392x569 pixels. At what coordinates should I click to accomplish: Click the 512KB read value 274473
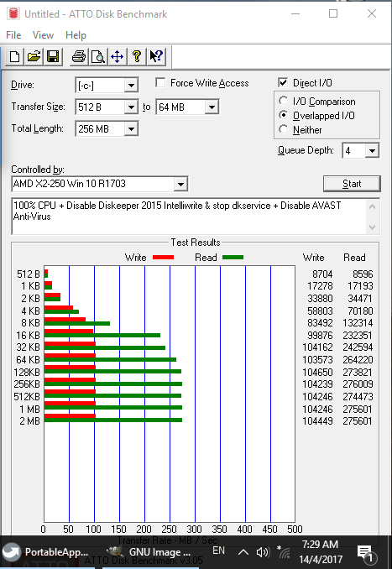coord(358,397)
